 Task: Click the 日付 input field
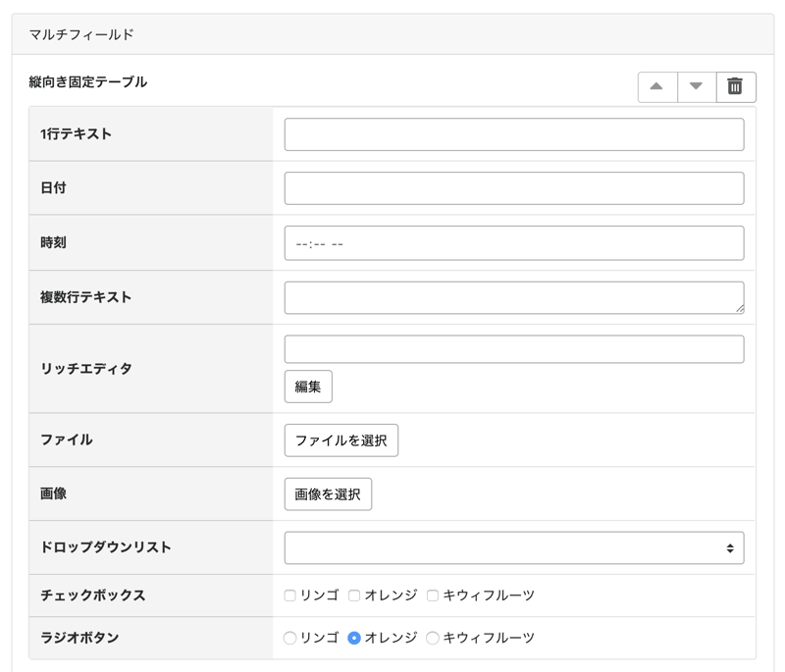(513, 188)
